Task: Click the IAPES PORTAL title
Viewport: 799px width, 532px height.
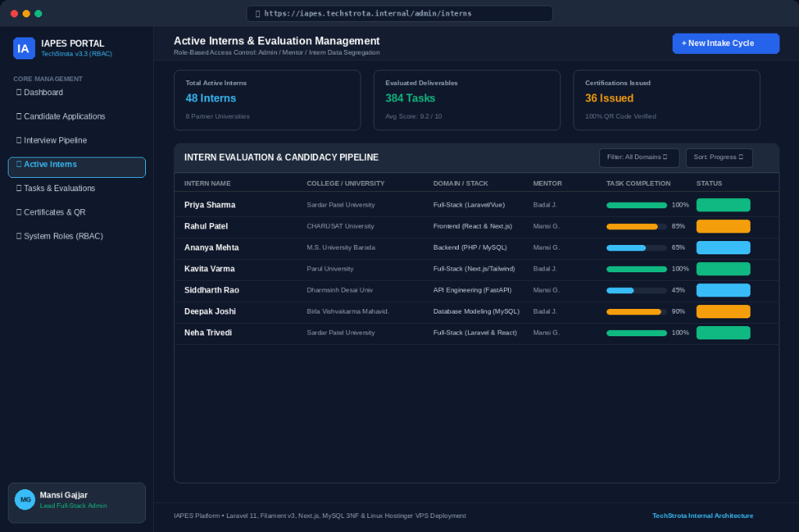Action: tap(73, 44)
